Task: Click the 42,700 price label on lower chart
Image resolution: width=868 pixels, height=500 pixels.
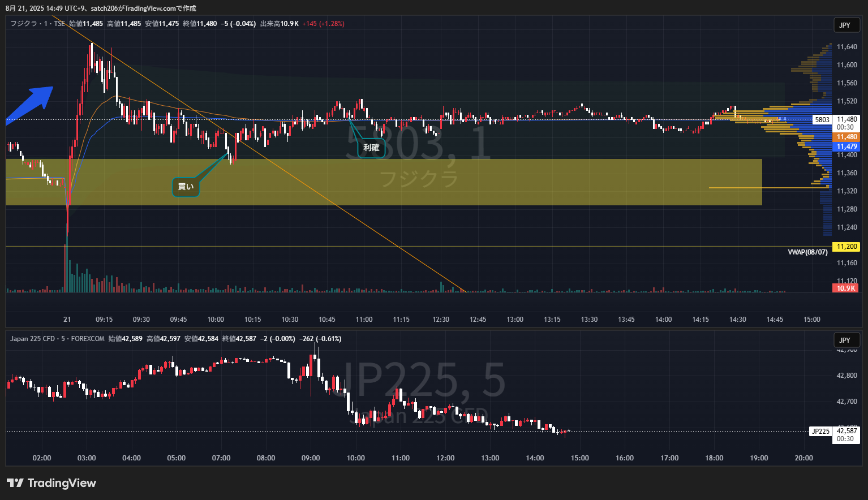Action: (847, 402)
